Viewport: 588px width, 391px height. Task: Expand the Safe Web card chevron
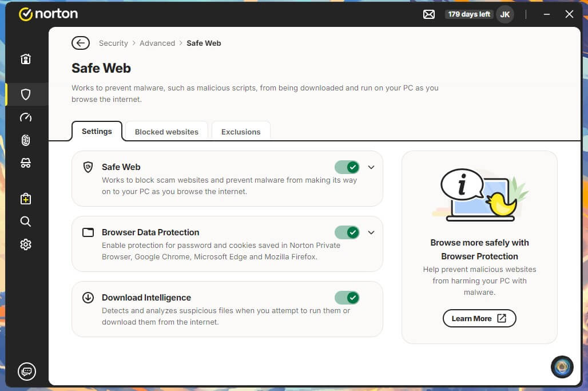pyautogui.click(x=371, y=167)
